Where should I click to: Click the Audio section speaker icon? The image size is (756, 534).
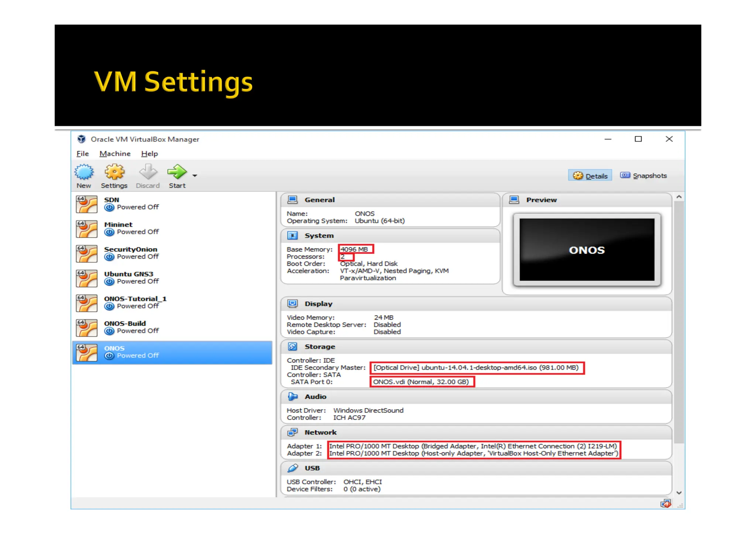pyautogui.click(x=293, y=397)
